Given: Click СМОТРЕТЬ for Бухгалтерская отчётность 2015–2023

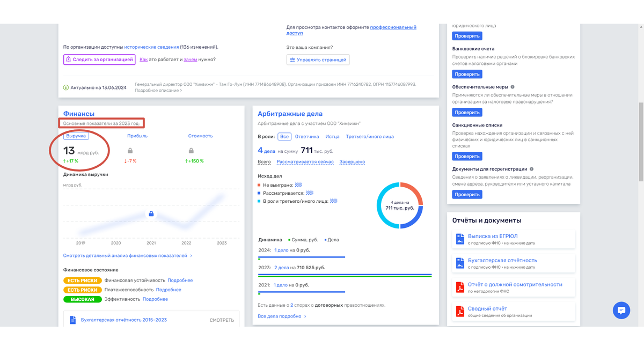Looking at the screenshot, I should 222,320.
